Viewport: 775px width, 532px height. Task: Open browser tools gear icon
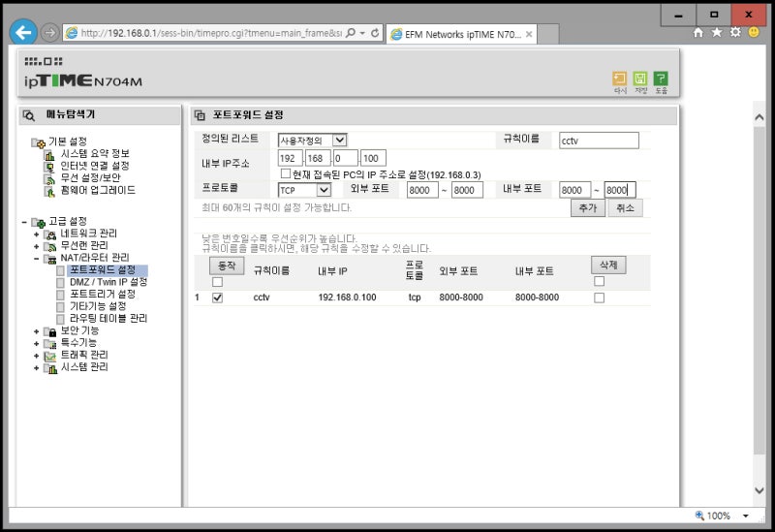point(735,32)
